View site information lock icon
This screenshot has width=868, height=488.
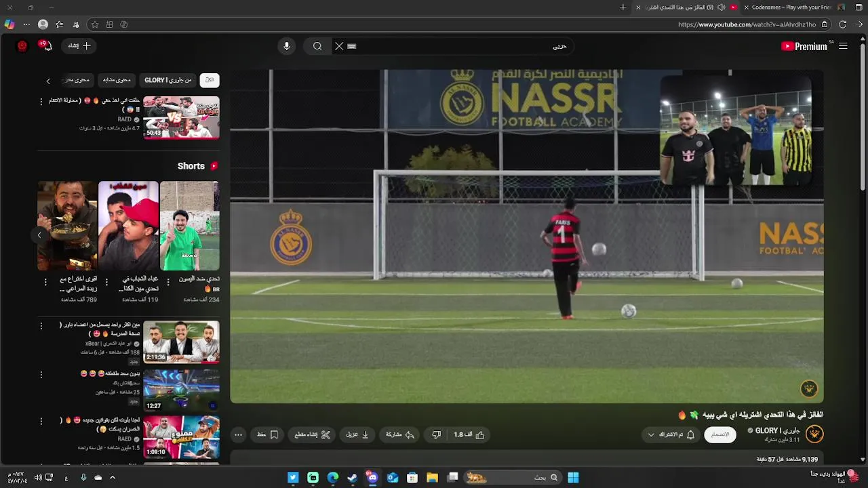click(825, 24)
